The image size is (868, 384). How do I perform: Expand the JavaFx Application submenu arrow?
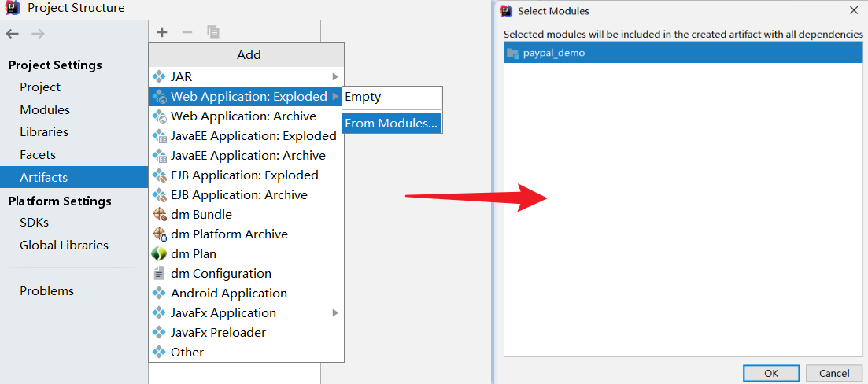tap(335, 313)
